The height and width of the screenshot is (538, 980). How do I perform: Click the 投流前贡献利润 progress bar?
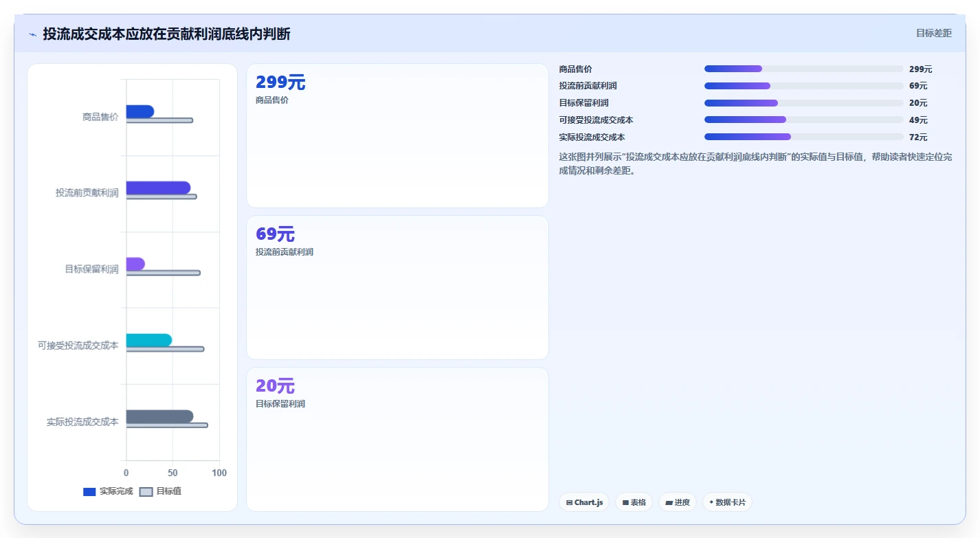click(x=803, y=86)
